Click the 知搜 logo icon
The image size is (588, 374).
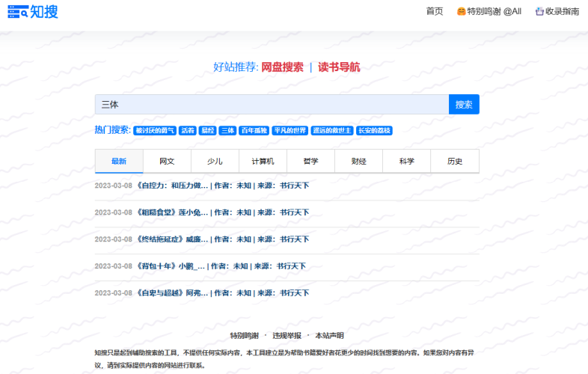[x=18, y=12]
